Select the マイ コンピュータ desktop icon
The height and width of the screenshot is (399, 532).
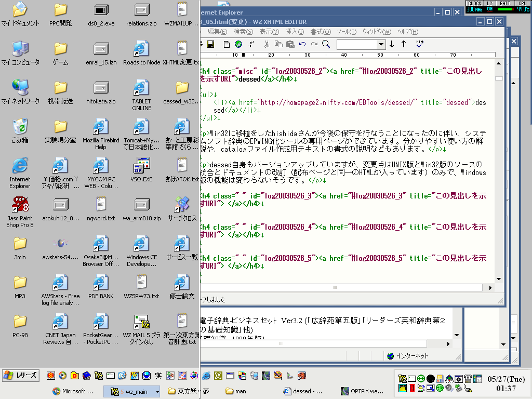click(x=20, y=54)
